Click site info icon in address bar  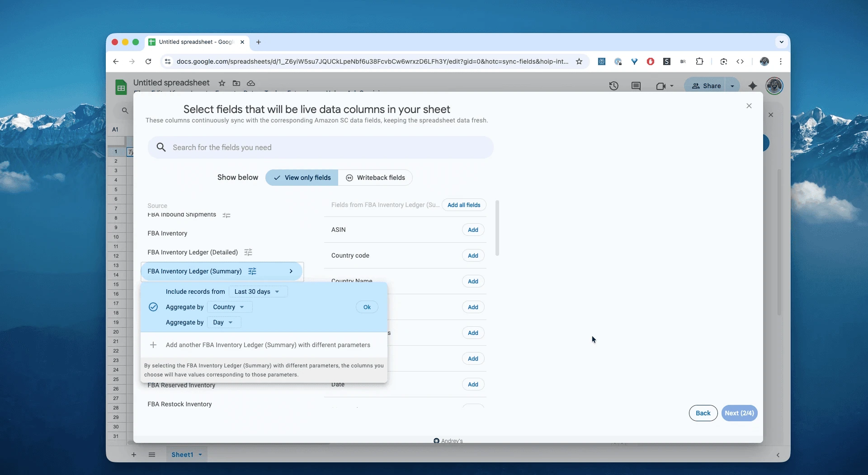168,61
